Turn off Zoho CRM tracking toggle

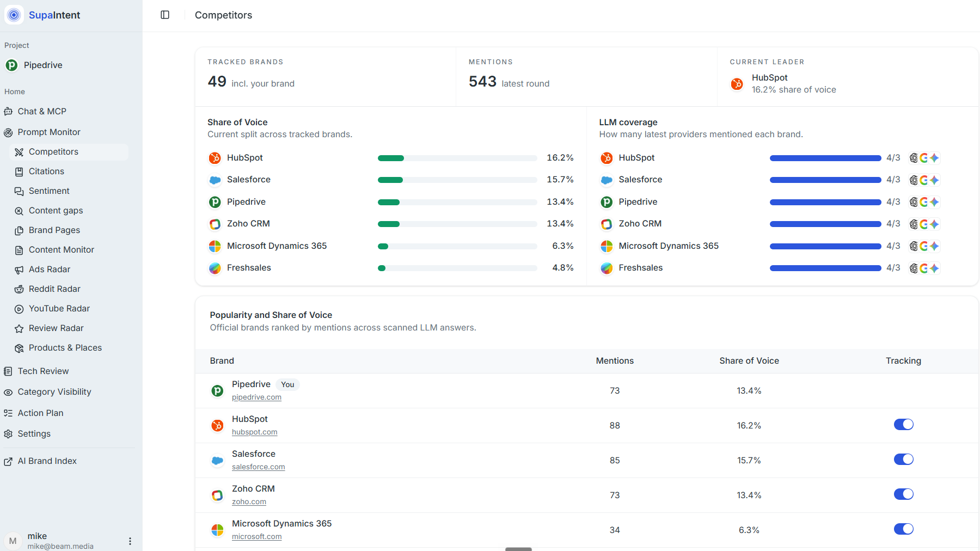903,494
